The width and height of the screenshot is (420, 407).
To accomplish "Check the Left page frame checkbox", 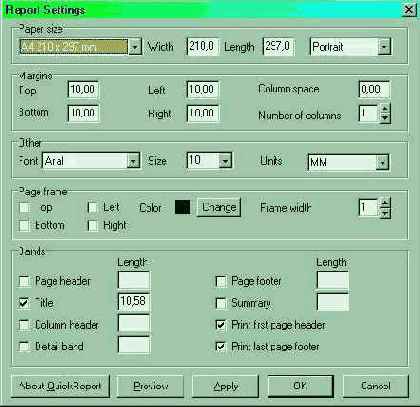I will point(92,208).
